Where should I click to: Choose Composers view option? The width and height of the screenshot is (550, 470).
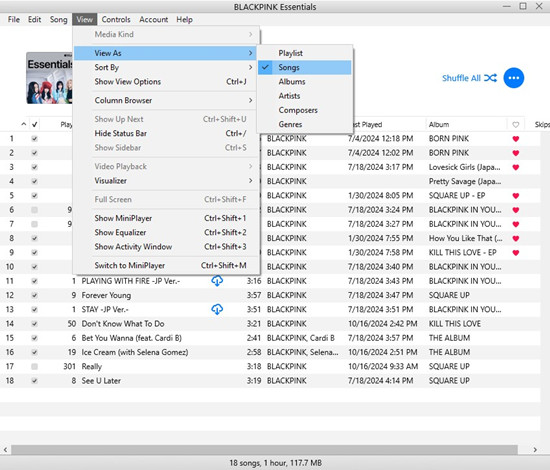tap(304, 110)
